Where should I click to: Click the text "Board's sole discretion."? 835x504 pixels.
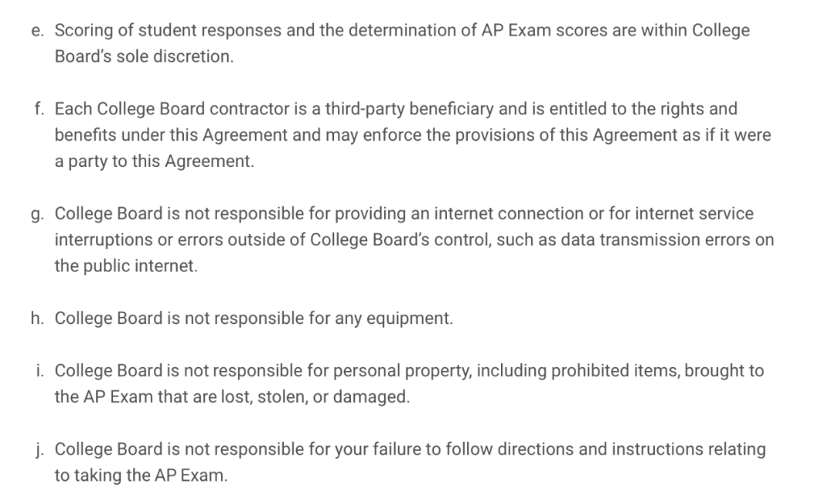pyautogui.click(x=144, y=57)
